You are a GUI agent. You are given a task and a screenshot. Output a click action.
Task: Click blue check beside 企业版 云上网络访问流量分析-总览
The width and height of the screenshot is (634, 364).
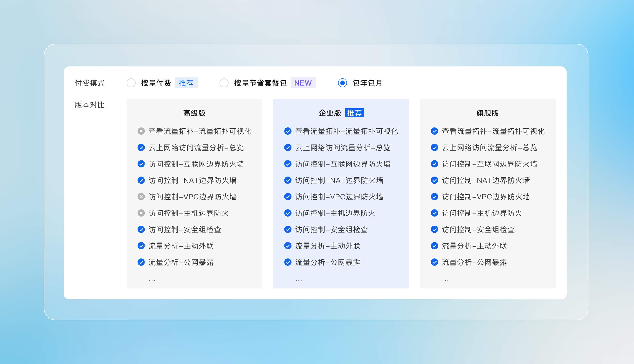pos(288,147)
